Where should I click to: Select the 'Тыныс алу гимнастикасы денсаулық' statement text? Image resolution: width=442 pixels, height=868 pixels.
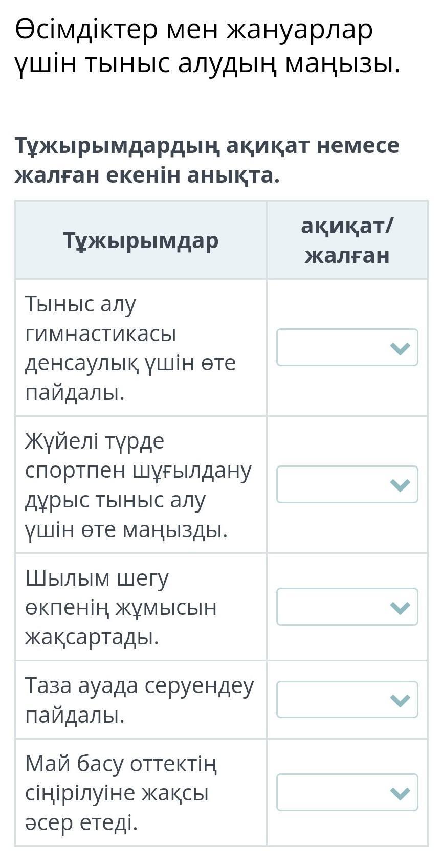(x=130, y=348)
